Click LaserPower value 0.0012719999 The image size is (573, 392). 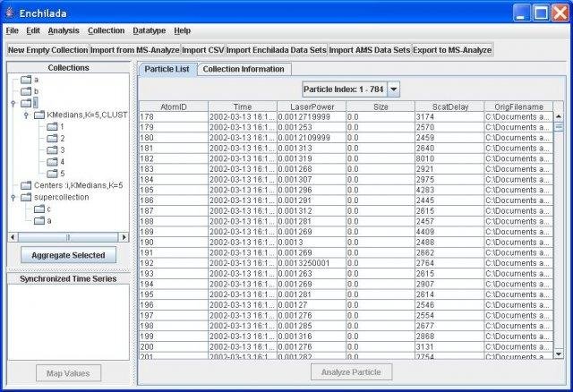click(312, 117)
